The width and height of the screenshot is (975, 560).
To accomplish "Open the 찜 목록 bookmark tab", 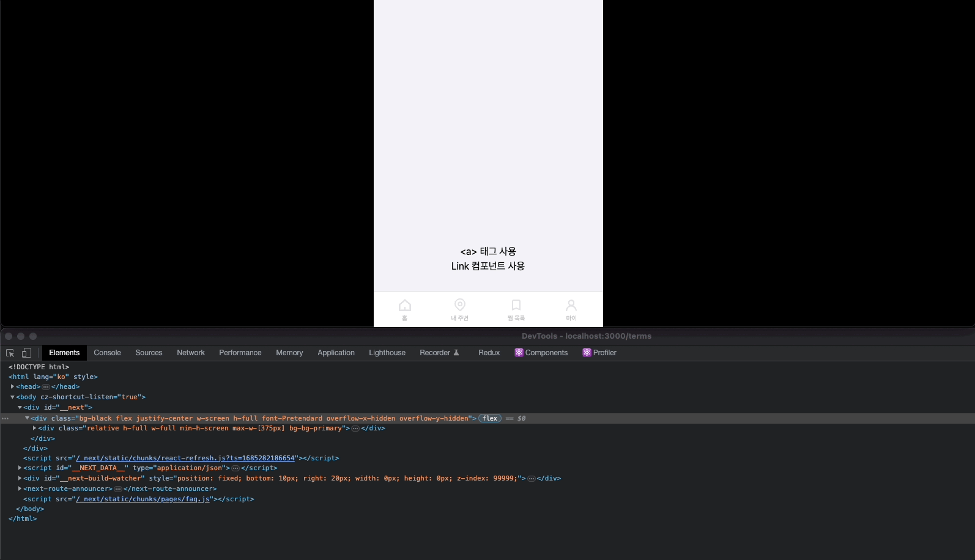I will click(516, 309).
